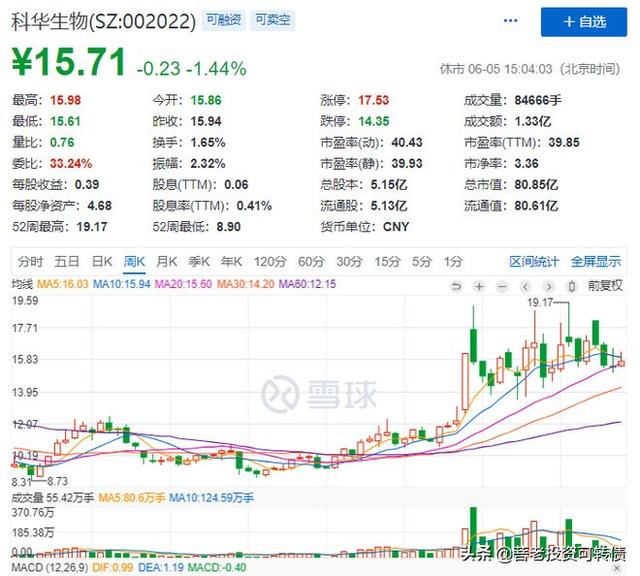Click the 今开 value 15.86
640x576 pixels.
coord(206,100)
